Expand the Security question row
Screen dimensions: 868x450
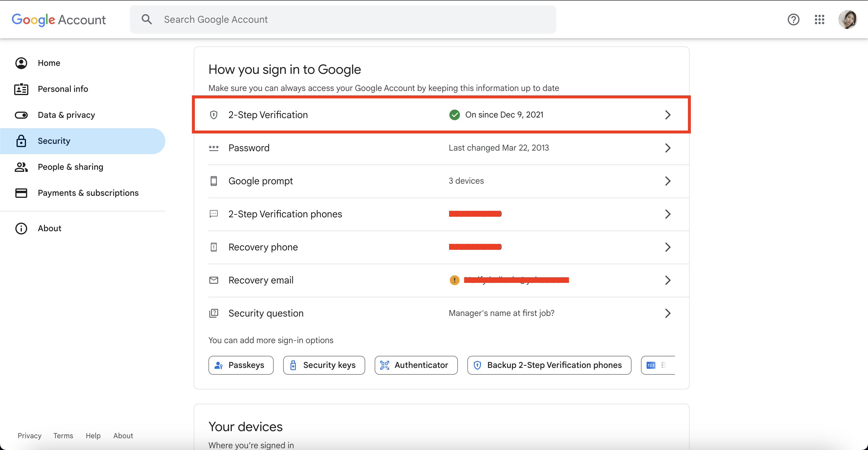tap(668, 313)
